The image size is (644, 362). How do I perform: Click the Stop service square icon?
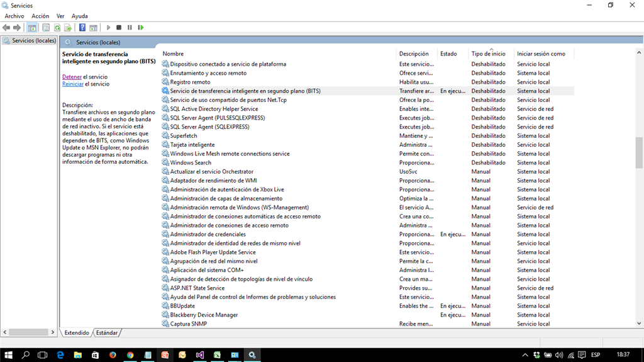pyautogui.click(x=119, y=28)
